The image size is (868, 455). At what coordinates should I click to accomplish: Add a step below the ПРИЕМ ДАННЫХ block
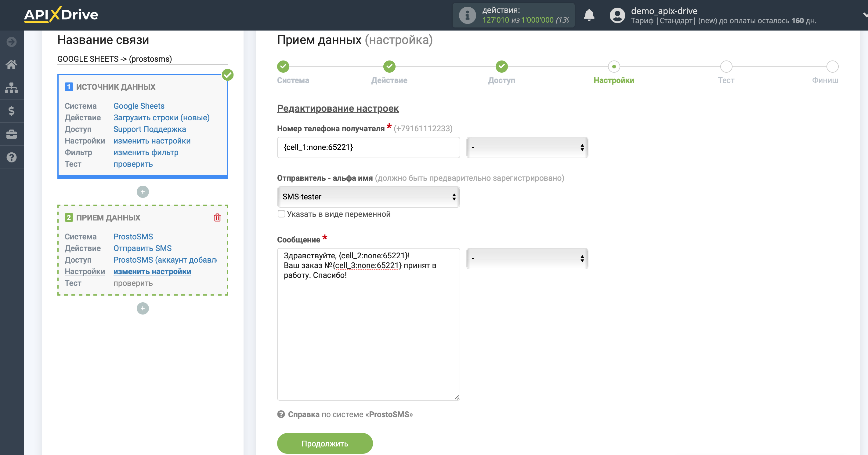[143, 308]
